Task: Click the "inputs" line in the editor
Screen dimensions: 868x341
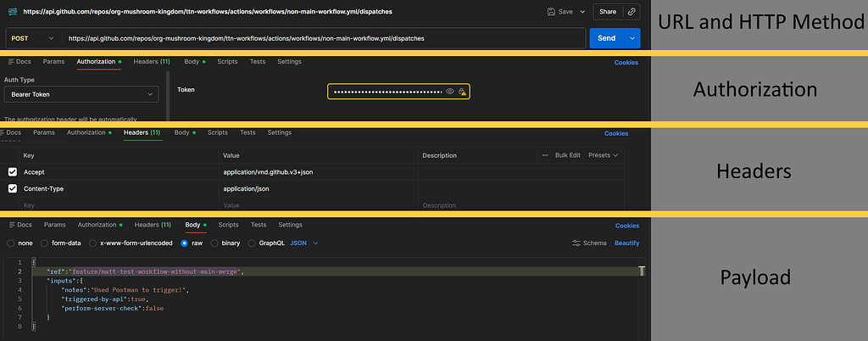Action: 65,281
